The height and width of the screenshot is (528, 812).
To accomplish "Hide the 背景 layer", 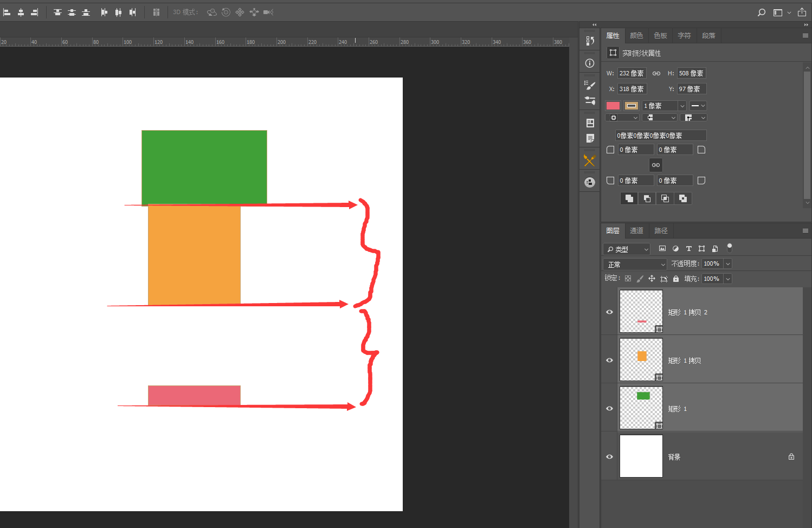I will coord(609,456).
